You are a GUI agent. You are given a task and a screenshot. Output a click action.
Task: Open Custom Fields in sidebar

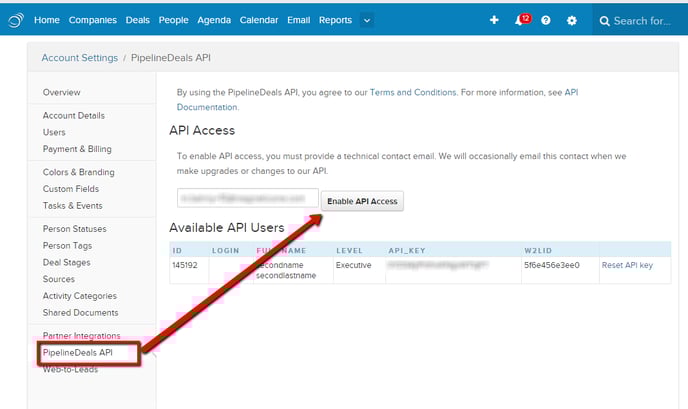[71, 189]
